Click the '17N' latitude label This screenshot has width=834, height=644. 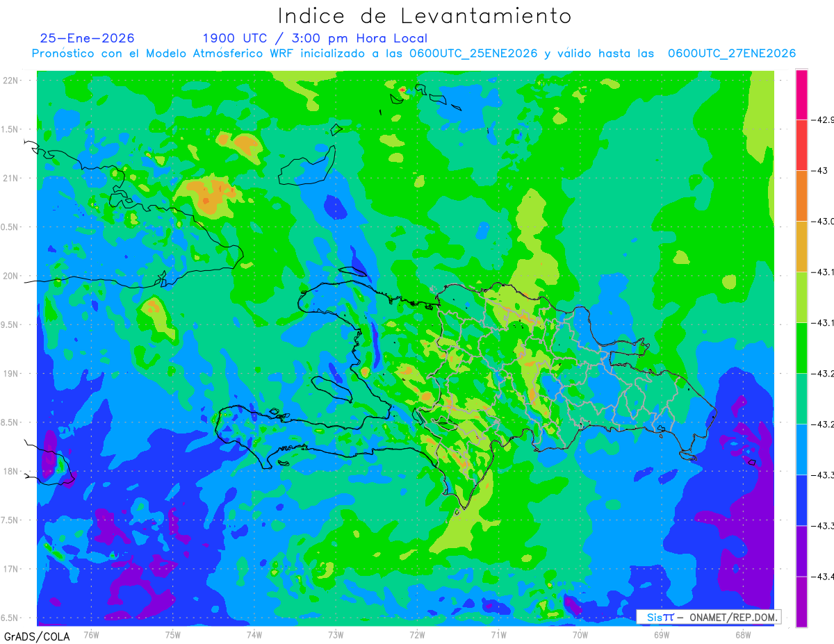11,570
